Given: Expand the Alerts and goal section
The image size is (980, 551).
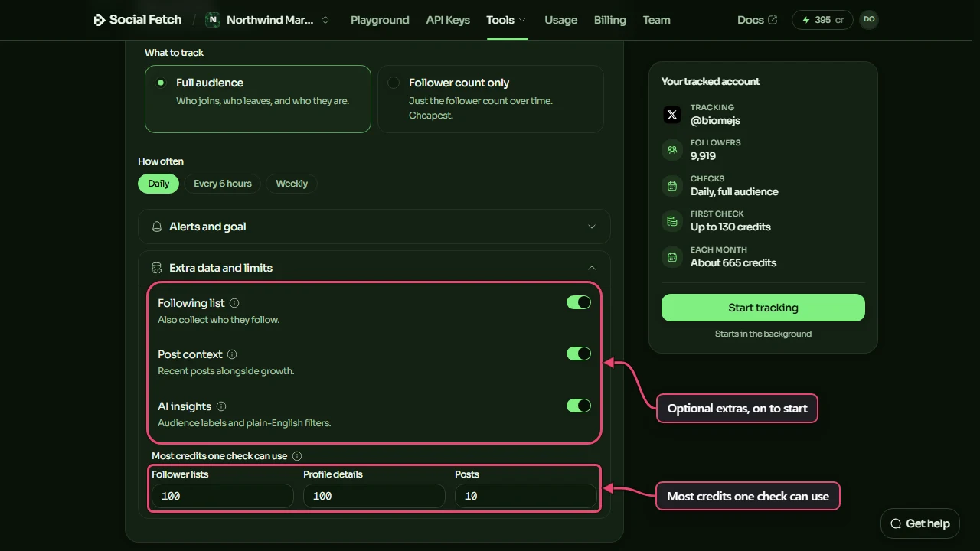Looking at the screenshot, I should point(374,227).
